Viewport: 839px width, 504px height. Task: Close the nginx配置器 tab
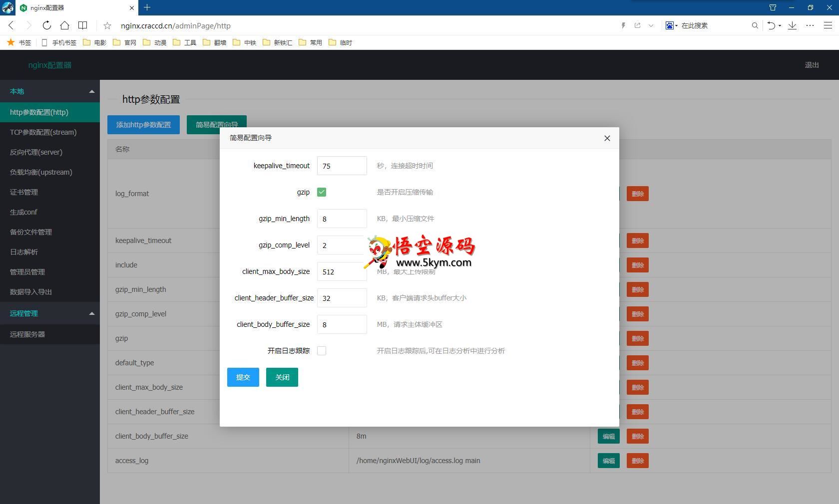[x=132, y=8]
